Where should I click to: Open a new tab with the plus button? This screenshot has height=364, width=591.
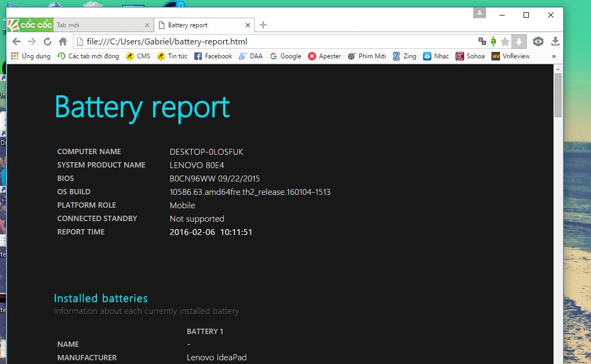[x=262, y=25]
